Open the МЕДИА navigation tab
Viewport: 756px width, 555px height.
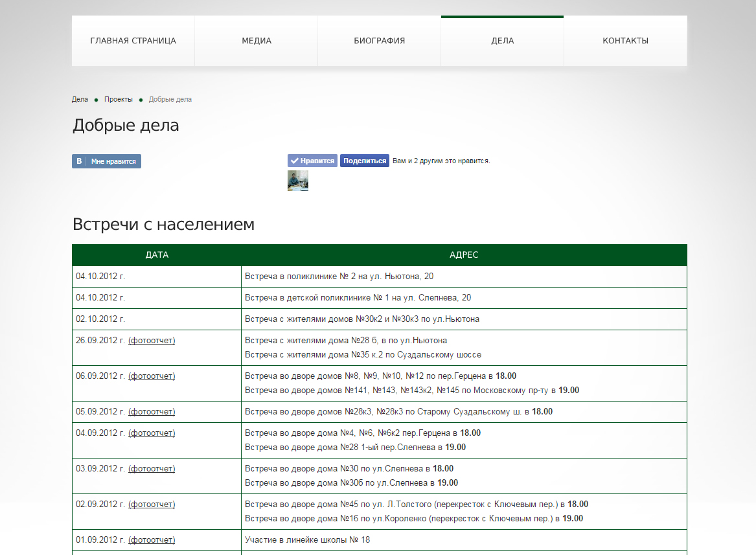click(x=257, y=41)
